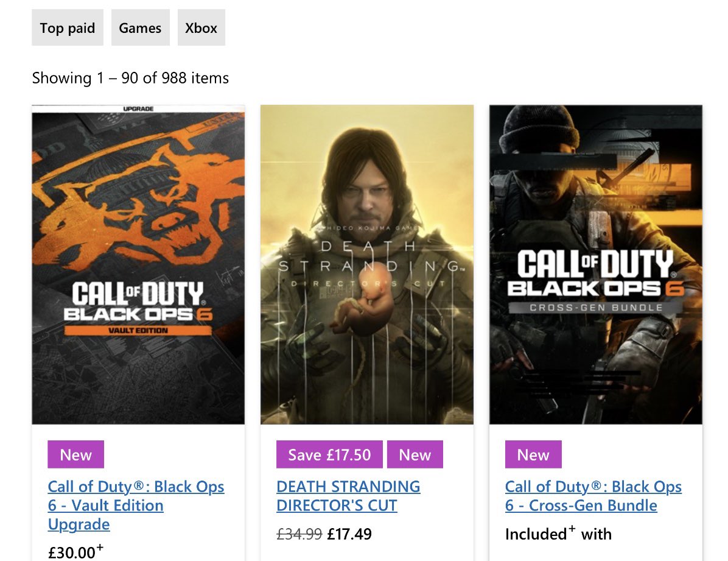The image size is (728, 561).
Task: Select the Games filter chip
Action: point(140,27)
